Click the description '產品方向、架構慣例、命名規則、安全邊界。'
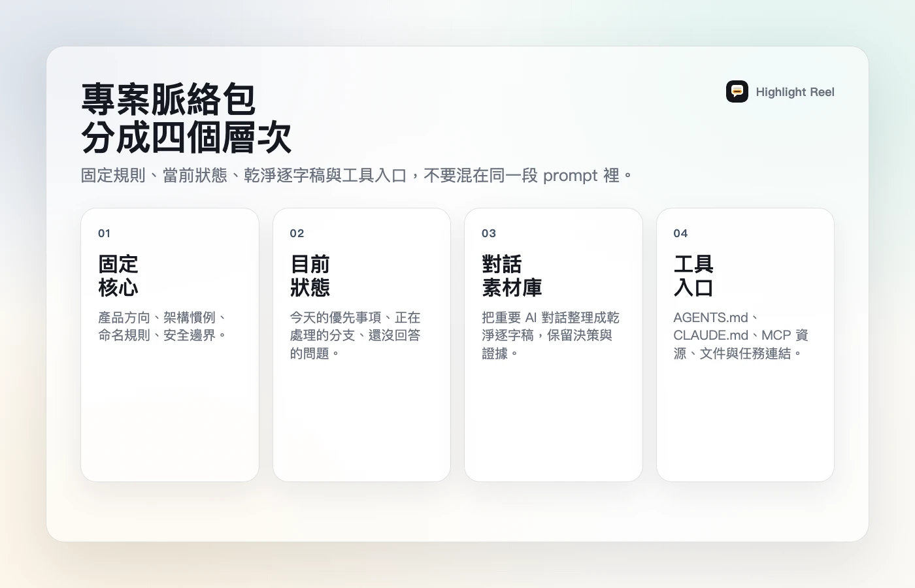Viewport: 915px width, 588px height. (163, 326)
